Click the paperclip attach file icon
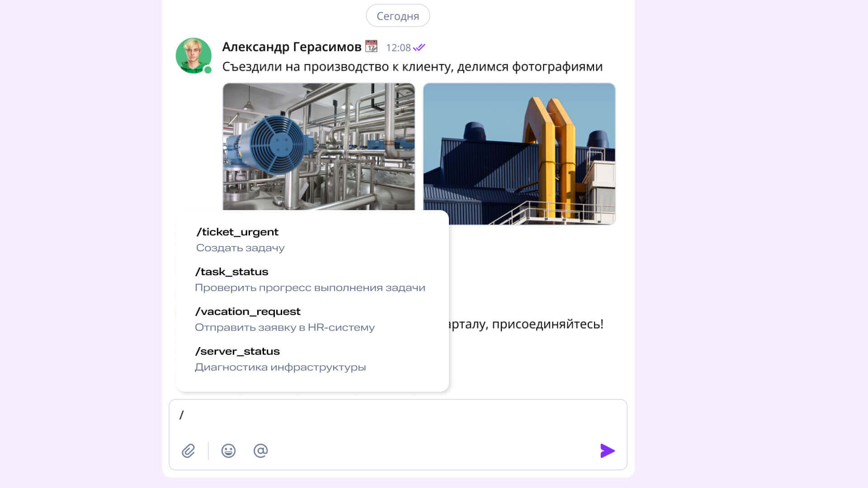Screen dimensions: 868x488 click(188, 451)
